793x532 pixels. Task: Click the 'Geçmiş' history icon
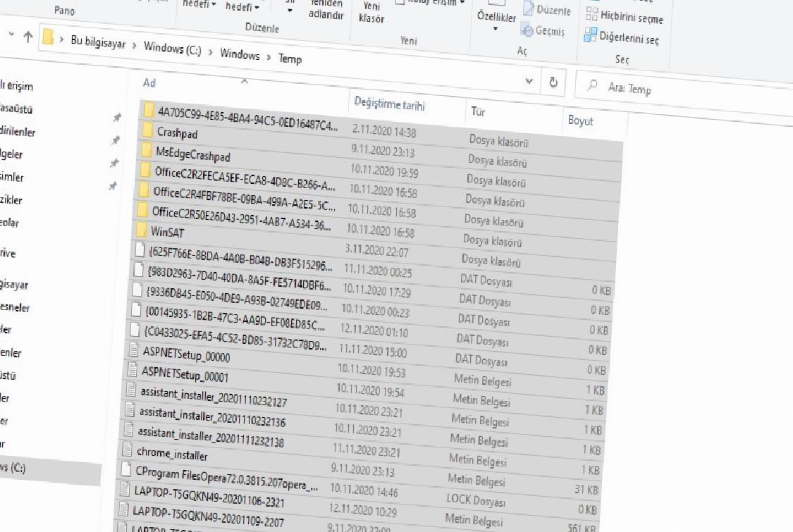tap(527, 30)
